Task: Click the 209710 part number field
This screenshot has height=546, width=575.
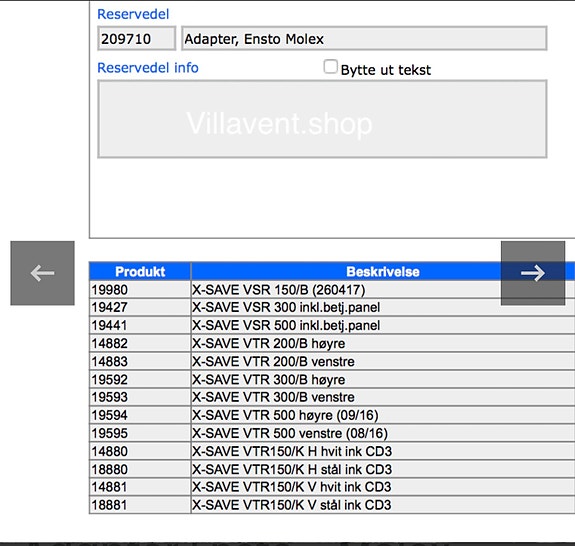Action: click(x=136, y=38)
